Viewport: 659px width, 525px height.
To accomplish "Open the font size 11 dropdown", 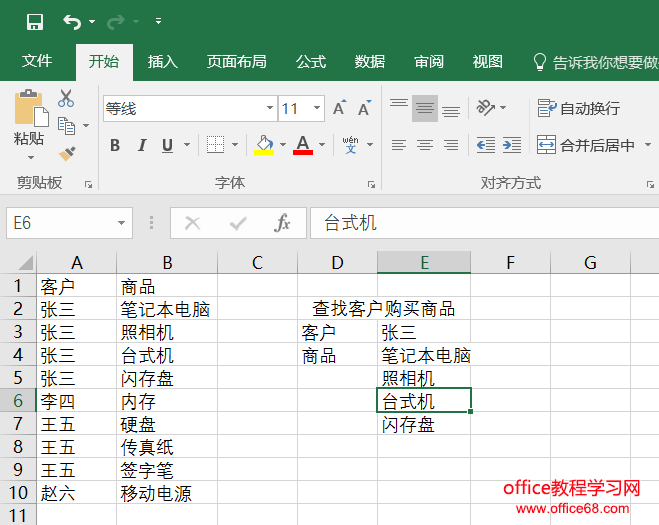I will point(317,108).
